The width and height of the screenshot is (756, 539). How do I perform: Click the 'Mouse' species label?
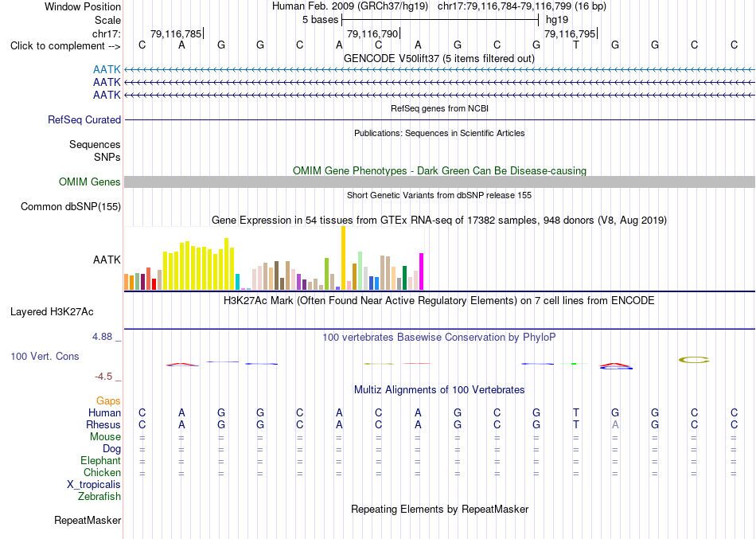click(105, 437)
